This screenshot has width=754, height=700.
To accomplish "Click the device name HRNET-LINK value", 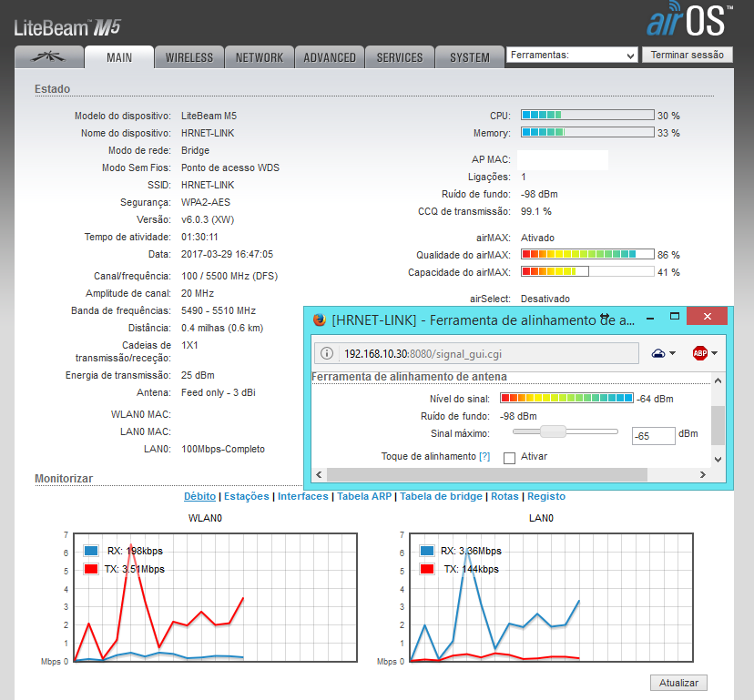I will tap(208, 133).
